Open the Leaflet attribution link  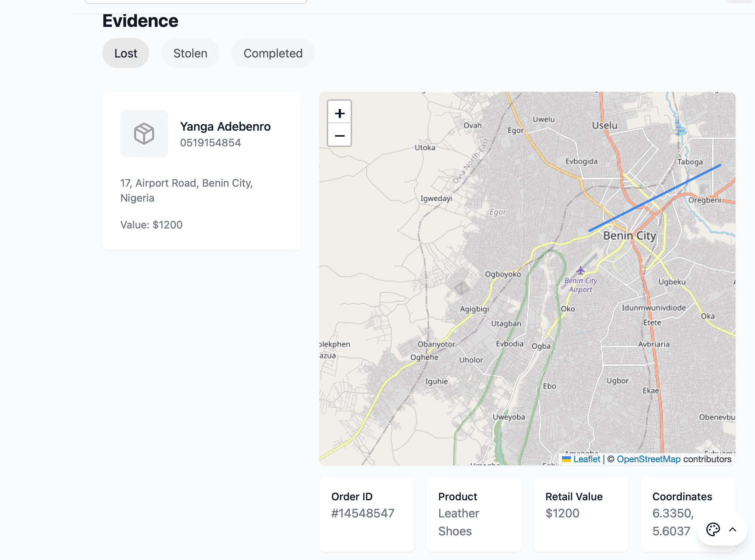click(x=587, y=459)
